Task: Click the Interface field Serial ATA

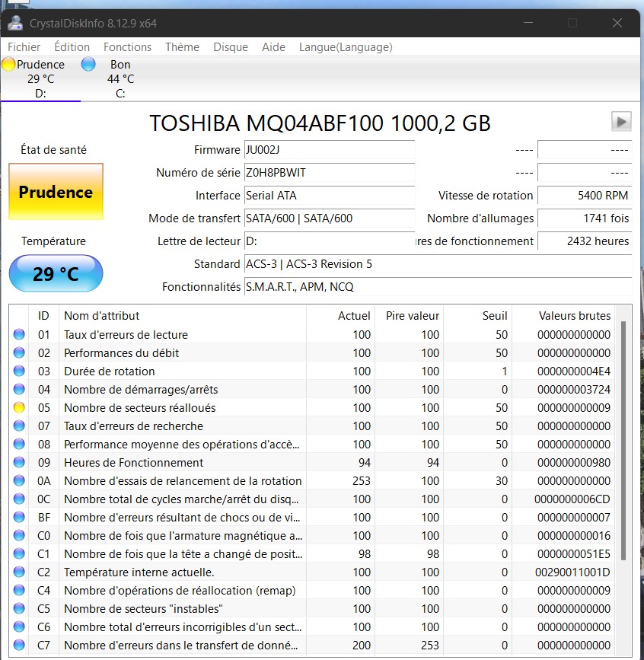Action: click(x=330, y=196)
